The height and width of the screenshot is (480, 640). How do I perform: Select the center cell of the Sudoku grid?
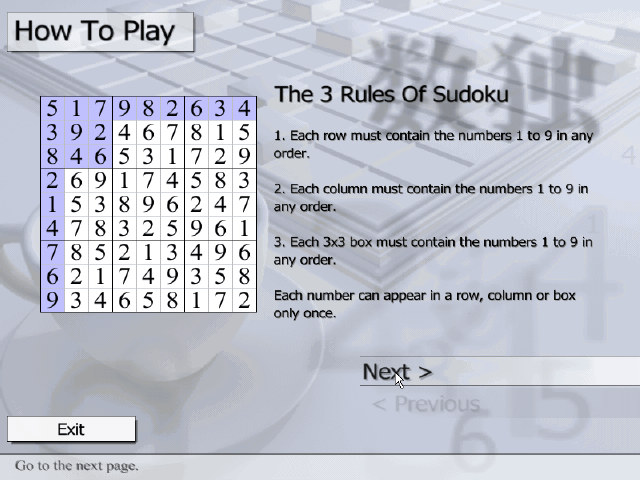coord(148,205)
